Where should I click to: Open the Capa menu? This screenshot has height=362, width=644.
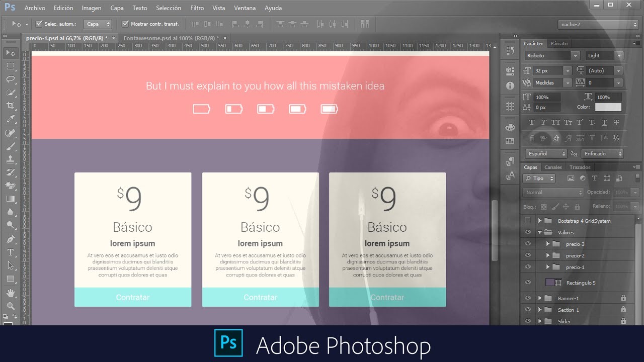pos(117,8)
